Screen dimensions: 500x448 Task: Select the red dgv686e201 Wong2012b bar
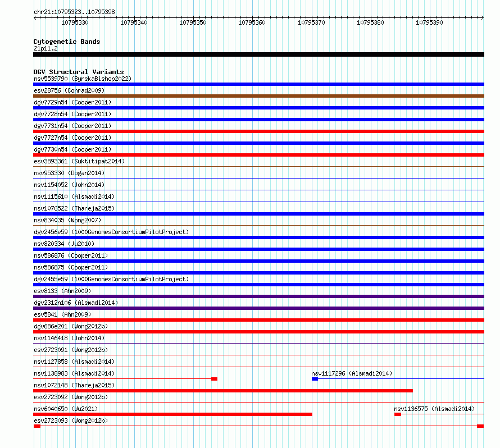258,332
